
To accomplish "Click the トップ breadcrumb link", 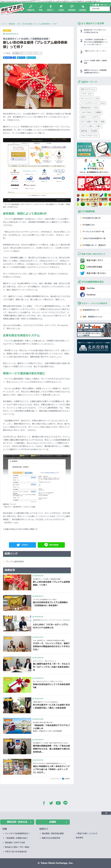I will click(3, 24).
